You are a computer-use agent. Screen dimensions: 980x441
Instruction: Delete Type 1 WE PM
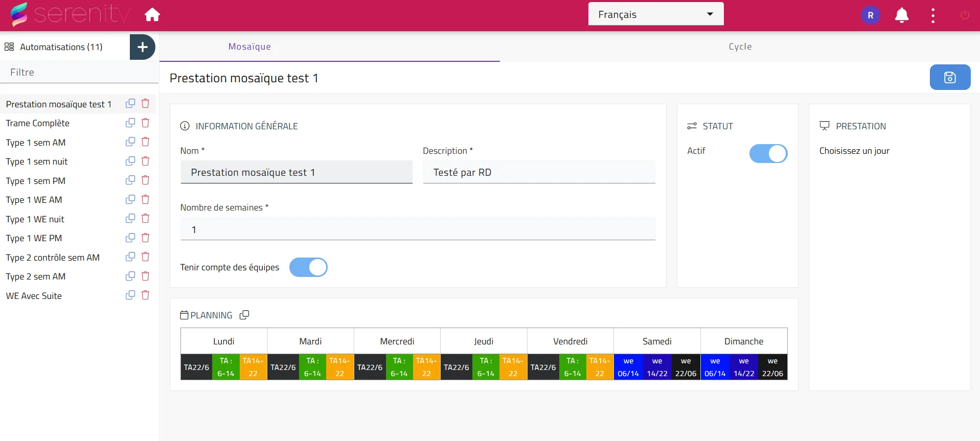coord(145,238)
